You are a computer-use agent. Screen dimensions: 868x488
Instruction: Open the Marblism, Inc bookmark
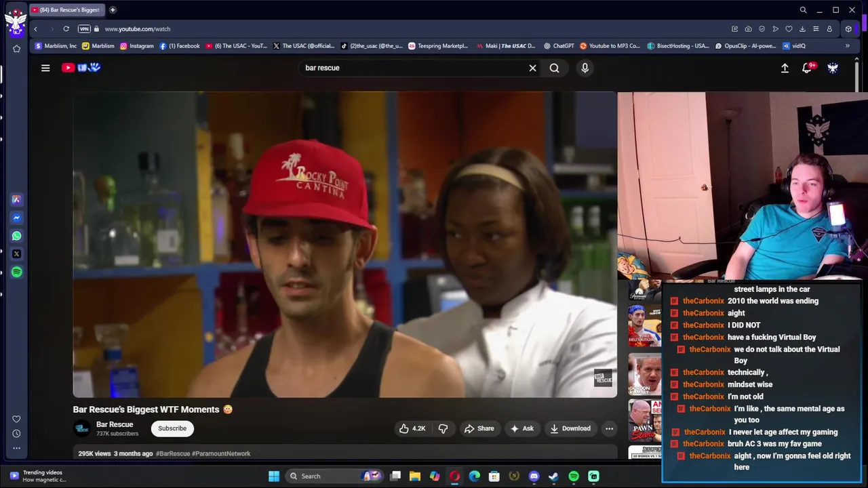coord(56,46)
